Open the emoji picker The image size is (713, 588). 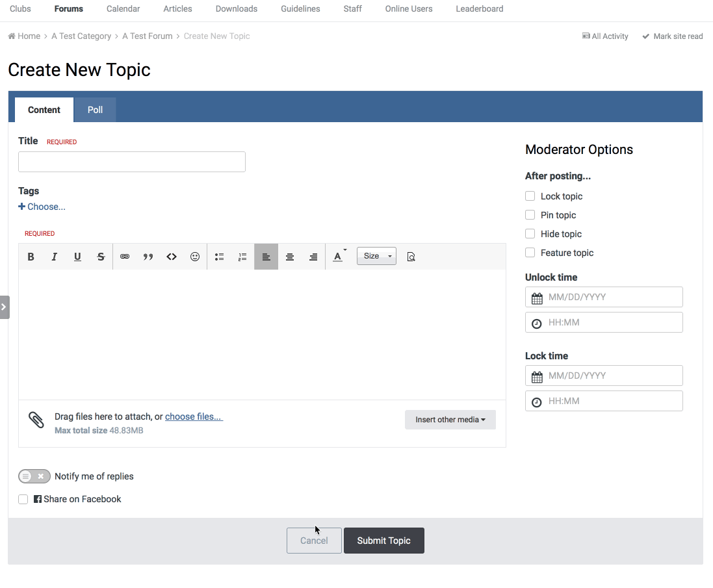click(x=195, y=257)
